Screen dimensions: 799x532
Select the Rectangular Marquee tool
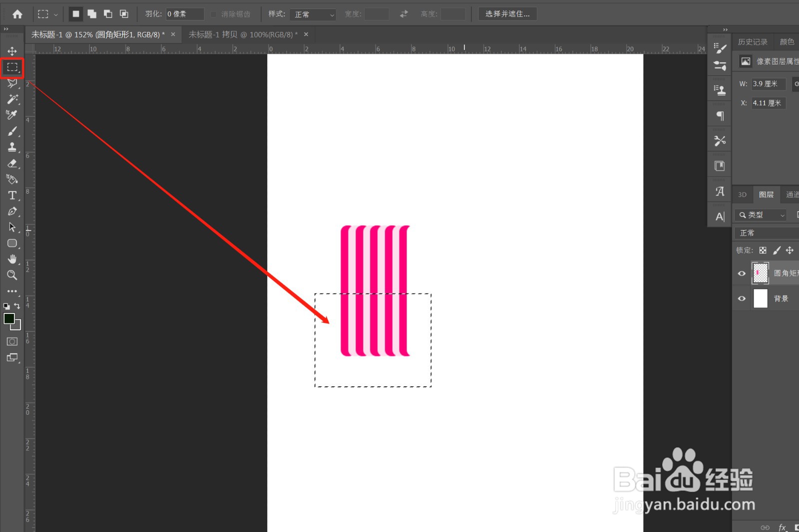click(12, 67)
